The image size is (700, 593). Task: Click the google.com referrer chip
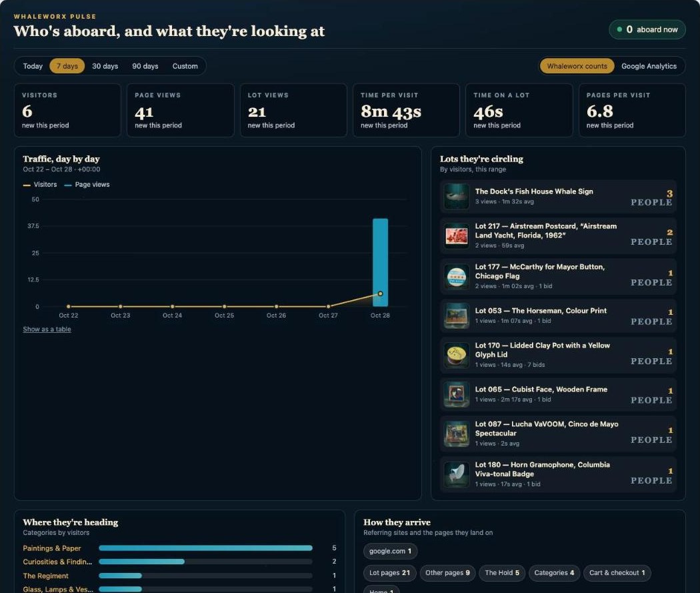[390, 551]
